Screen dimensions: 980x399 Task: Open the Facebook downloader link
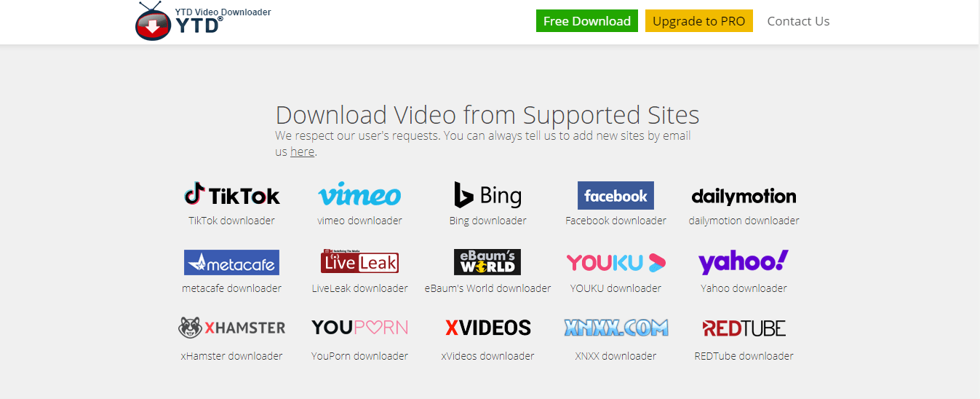(616, 221)
